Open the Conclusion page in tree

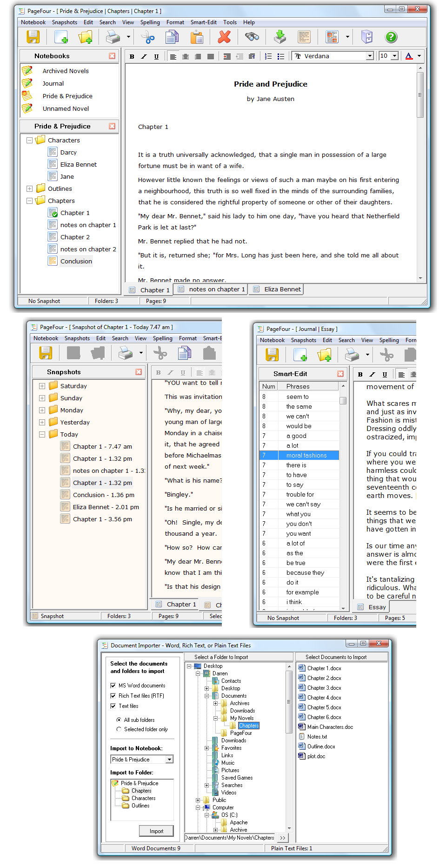click(76, 261)
